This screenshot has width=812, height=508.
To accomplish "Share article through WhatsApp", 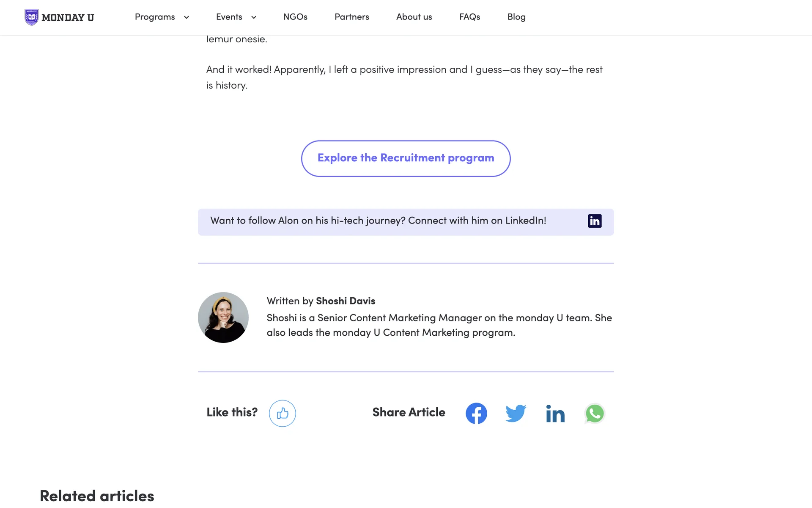I will [x=595, y=414].
